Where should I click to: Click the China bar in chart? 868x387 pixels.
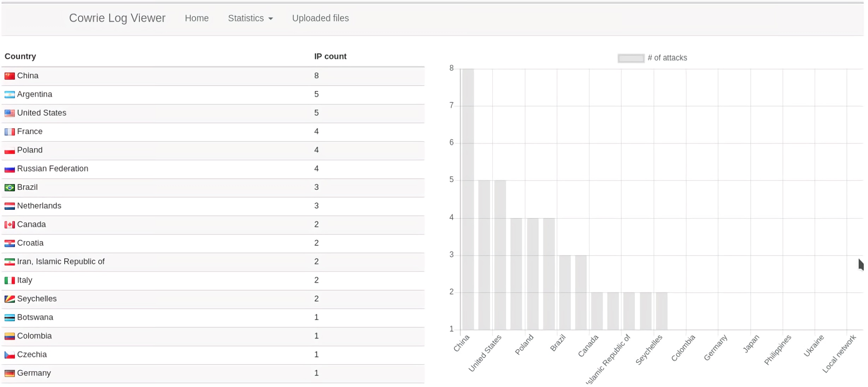(x=468, y=200)
